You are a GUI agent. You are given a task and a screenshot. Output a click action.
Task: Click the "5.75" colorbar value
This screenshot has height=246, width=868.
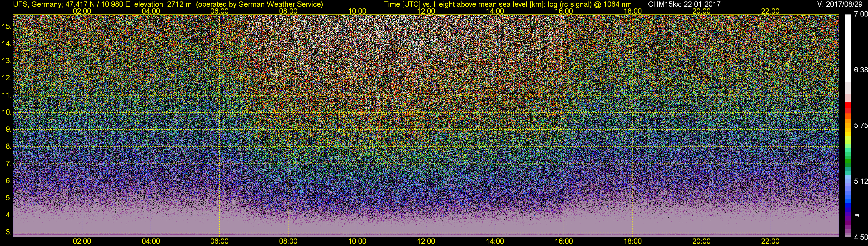click(x=861, y=125)
